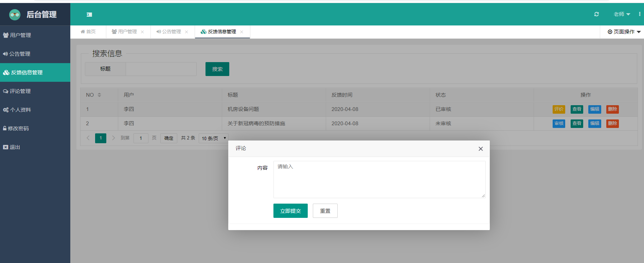Click 查看 button for 机房设备问题 row

point(577,109)
